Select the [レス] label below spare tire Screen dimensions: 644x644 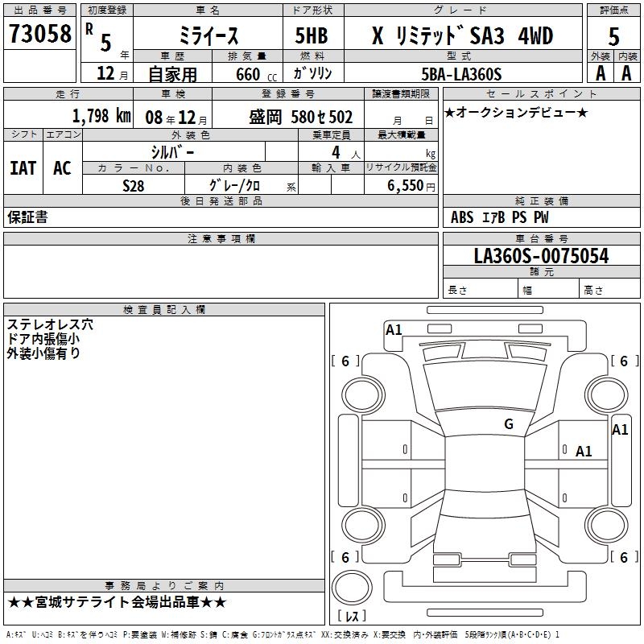(352, 615)
